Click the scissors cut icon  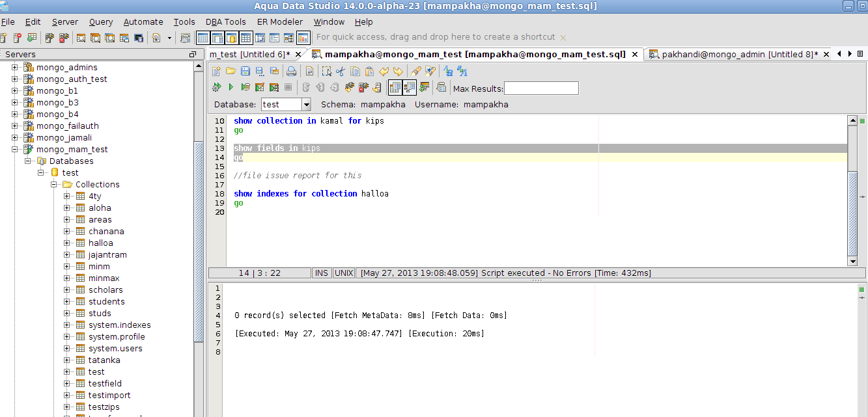pos(341,71)
